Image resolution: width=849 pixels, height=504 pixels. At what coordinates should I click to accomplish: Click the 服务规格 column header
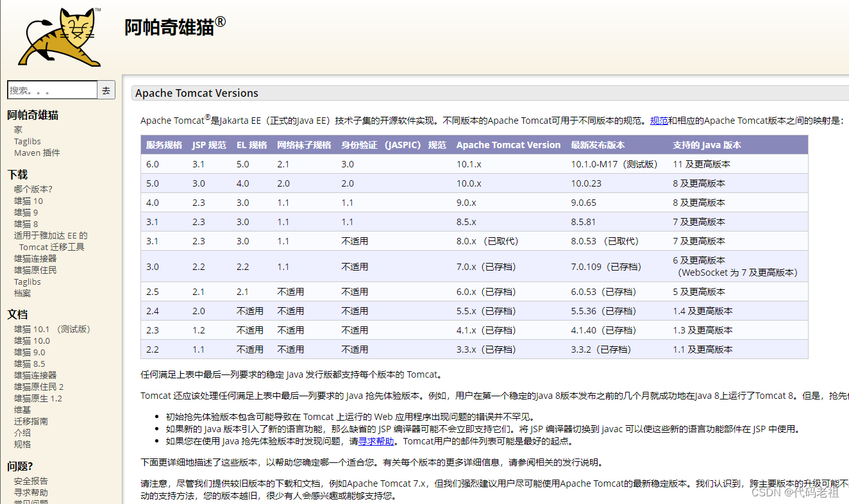(164, 145)
